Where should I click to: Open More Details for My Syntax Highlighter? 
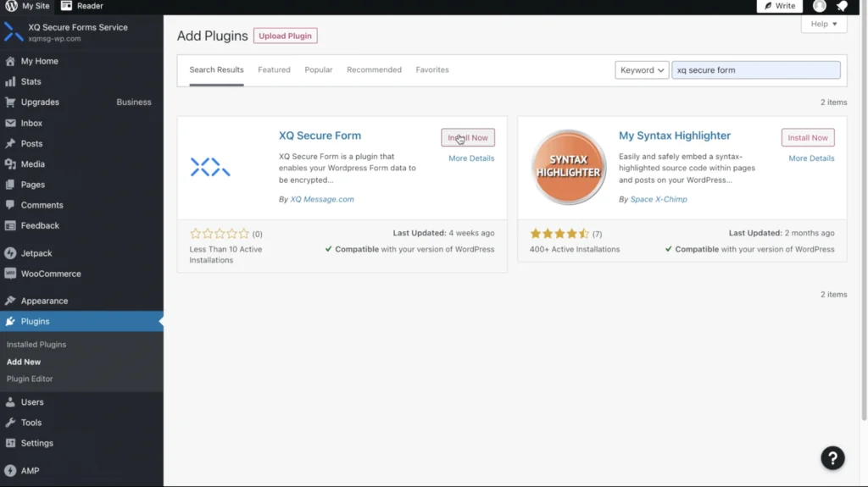pos(811,158)
